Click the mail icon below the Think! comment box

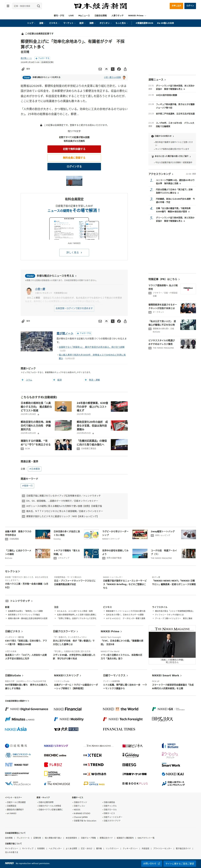(x=100, y=321)
